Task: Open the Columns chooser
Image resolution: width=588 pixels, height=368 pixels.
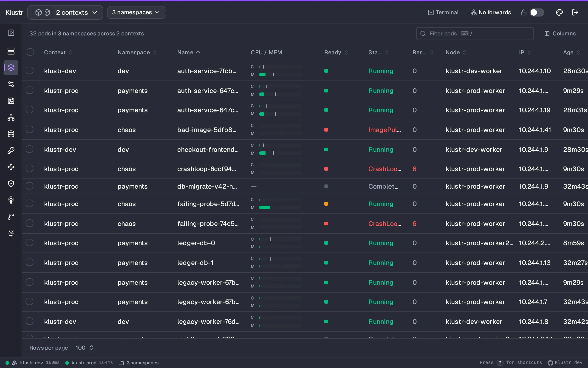Action: coord(560,34)
